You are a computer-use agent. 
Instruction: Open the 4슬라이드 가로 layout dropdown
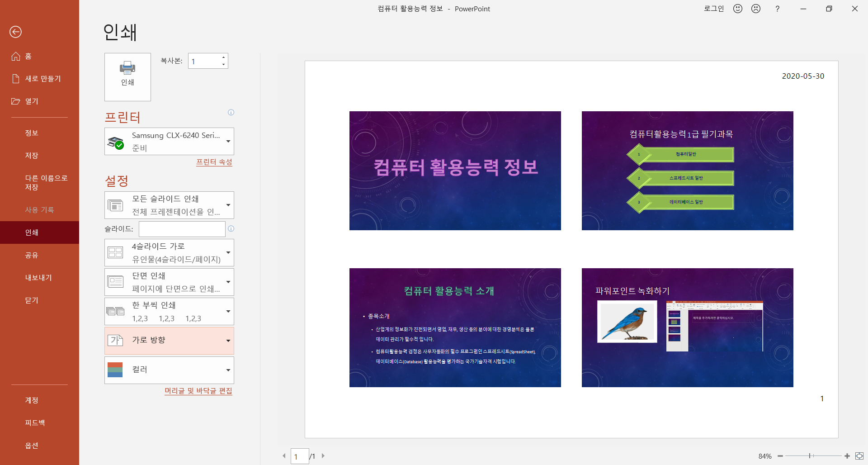[x=169, y=253]
